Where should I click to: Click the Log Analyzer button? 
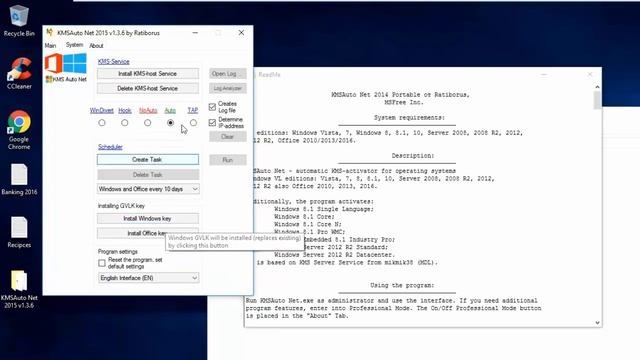[x=228, y=88]
